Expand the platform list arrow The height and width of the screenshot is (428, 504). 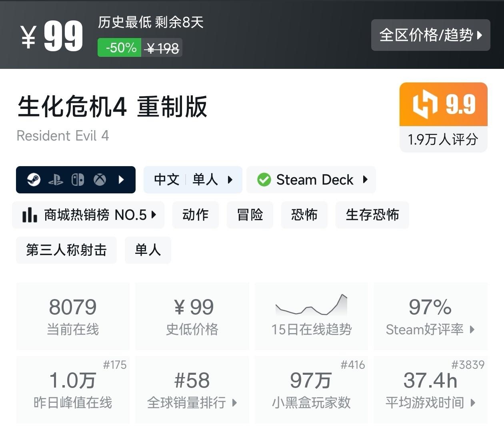pyautogui.click(x=122, y=180)
